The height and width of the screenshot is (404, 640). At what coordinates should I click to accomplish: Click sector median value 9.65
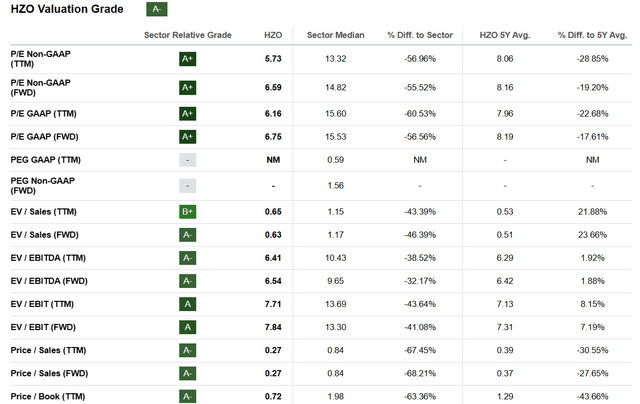[336, 281]
